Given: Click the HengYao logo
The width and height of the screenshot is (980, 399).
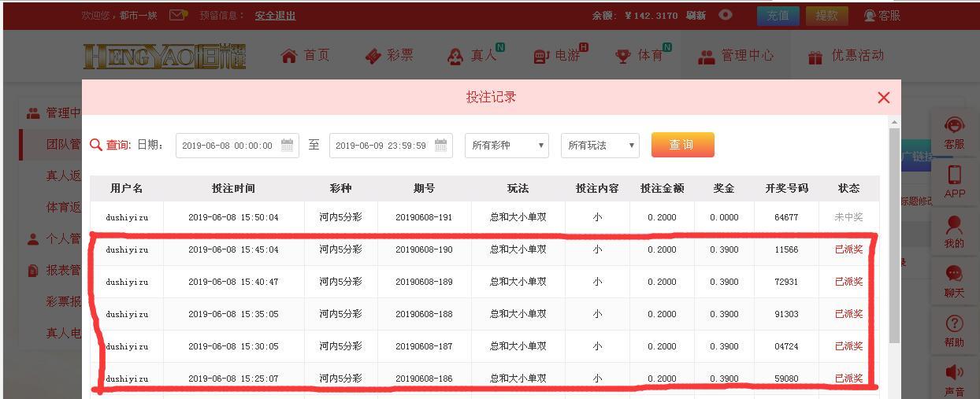Looking at the screenshot, I should pyautogui.click(x=165, y=56).
